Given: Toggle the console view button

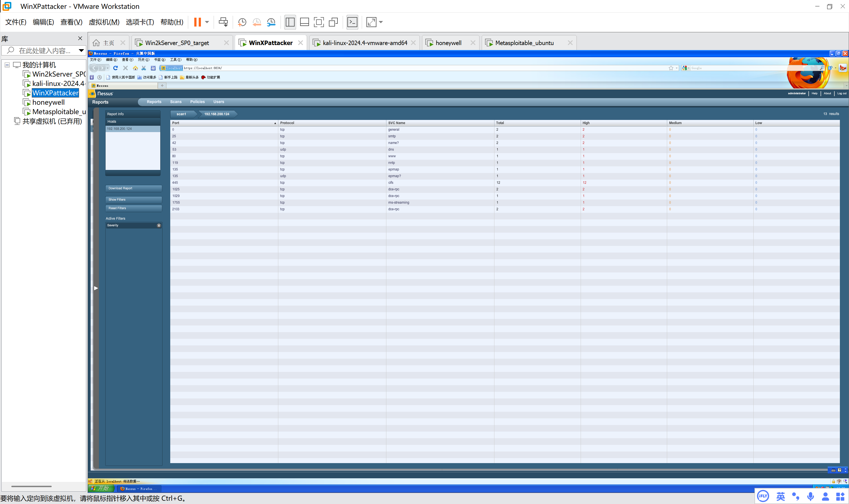Looking at the screenshot, I should click(x=352, y=22).
